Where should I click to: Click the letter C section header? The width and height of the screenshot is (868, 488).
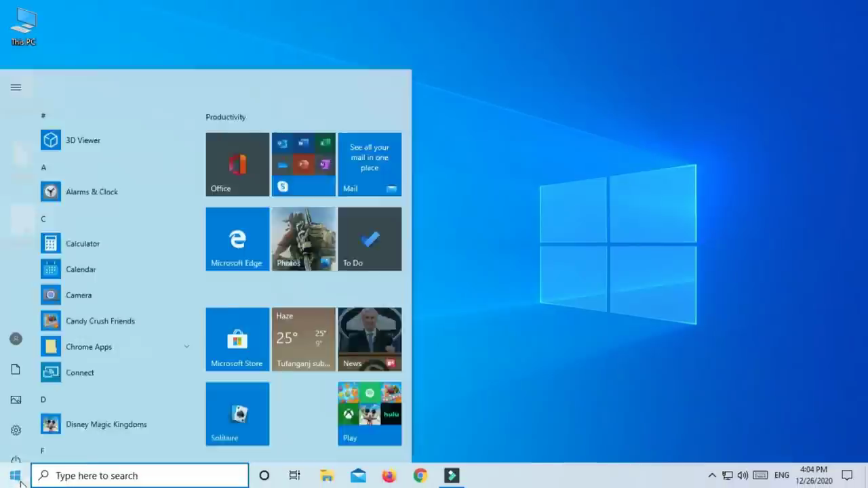pos(43,219)
